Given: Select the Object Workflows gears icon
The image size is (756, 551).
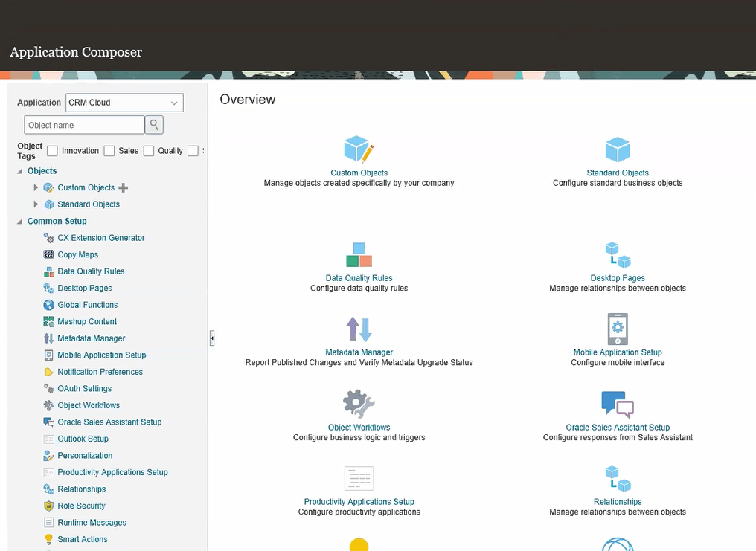Looking at the screenshot, I should pyautogui.click(x=359, y=402).
